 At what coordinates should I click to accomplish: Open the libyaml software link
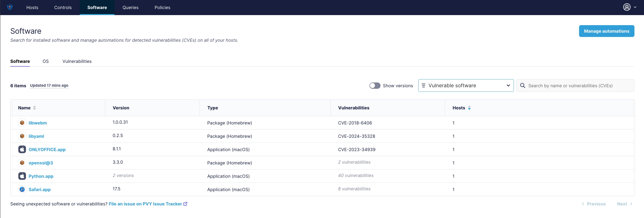coord(36,136)
